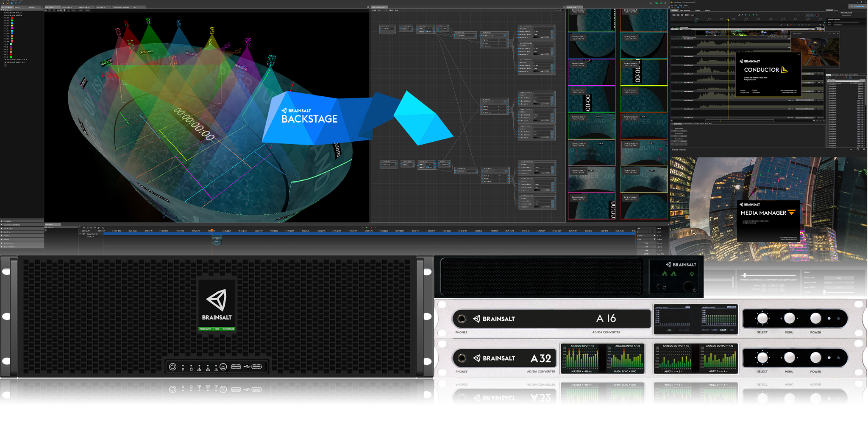Click the green play button in Conductor
The width and height of the screenshot is (868, 423).
[x=749, y=15]
